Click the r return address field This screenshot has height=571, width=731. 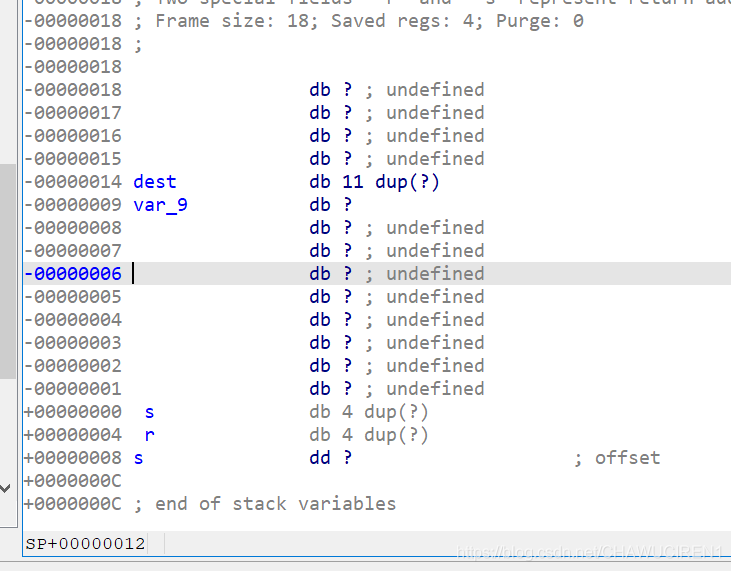(x=149, y=435)
